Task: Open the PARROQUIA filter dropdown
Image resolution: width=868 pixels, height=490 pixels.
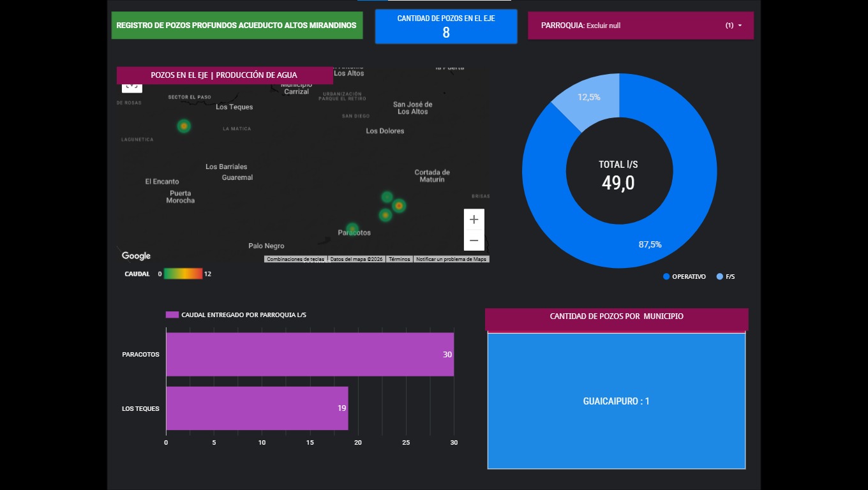Action: (640, 26)
